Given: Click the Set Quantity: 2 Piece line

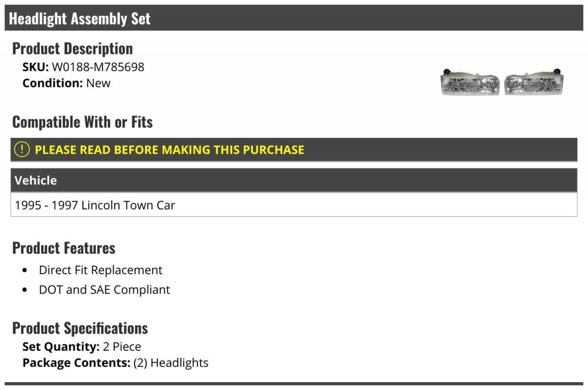Looking at the screenshot, I should [x=82, y=347].
